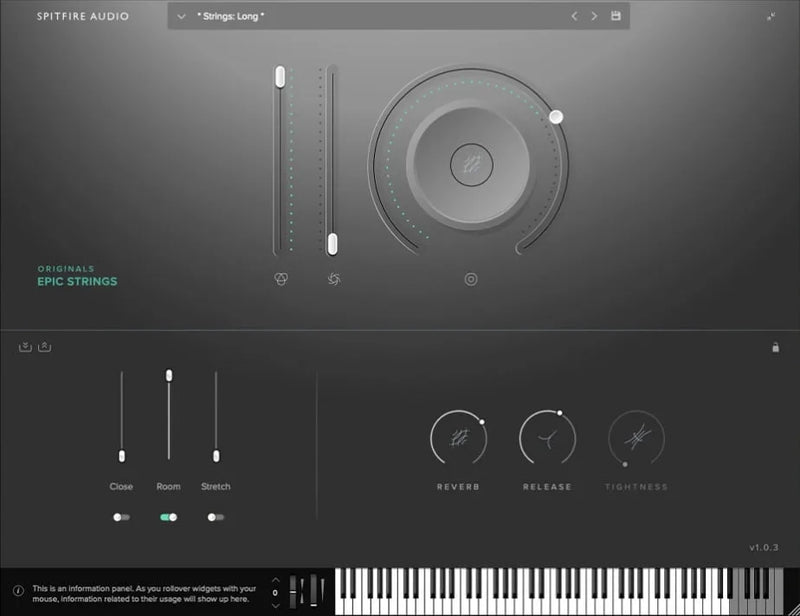
Task: Click the centre of the large main knob
Action: (x=471, y=164)
